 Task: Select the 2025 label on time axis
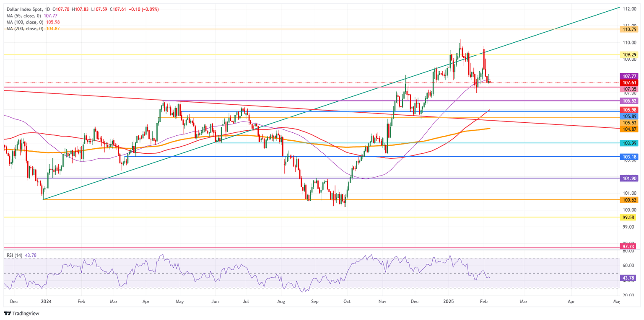449,301
